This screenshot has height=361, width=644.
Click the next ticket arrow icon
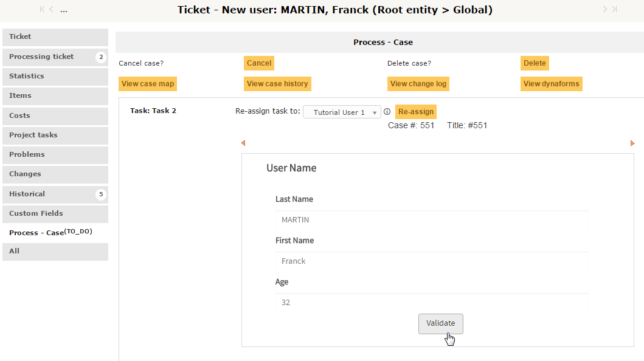click(605, 9)
